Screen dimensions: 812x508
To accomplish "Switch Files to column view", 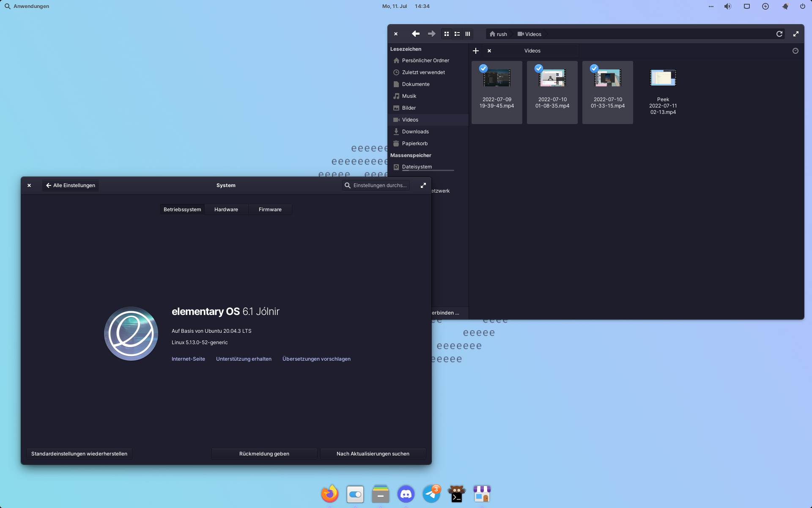I will [468, 34].
